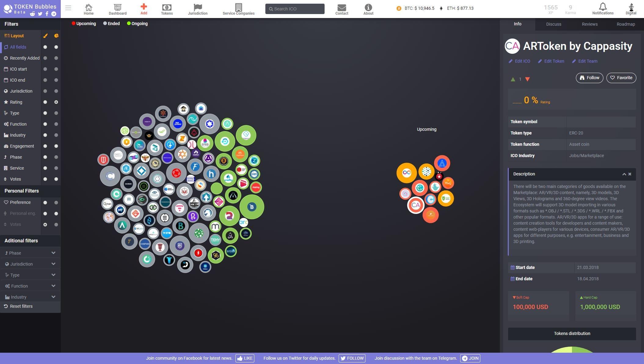Select the red star upcoming bubble
The width and height of the screenshot is (644, 364).
pyautogui.click(x=439, y=176)
